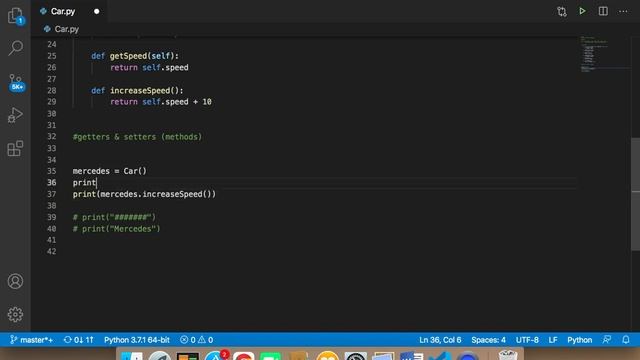Image resolution: width=640 pixels, height=360 pixels.
Task: Open the Run and Debug view
Action: click(16, 115)
